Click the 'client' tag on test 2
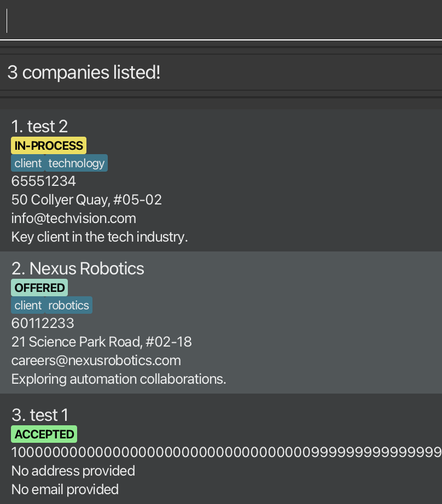The width and height of the screenshot is (442, 504). click(x=28, y=163)
